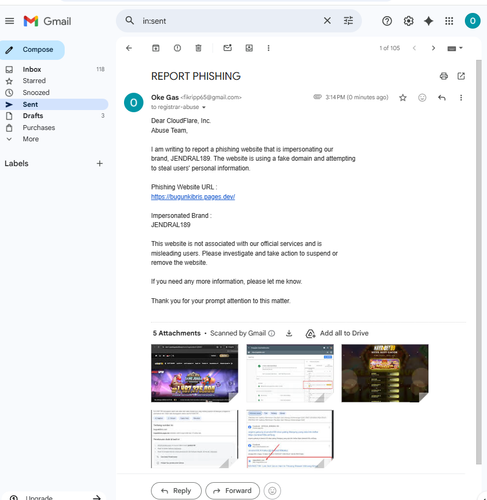
Task: Open the fourth attachment document thumbnail
Action: pyautogui.click(x=195, y=439)
